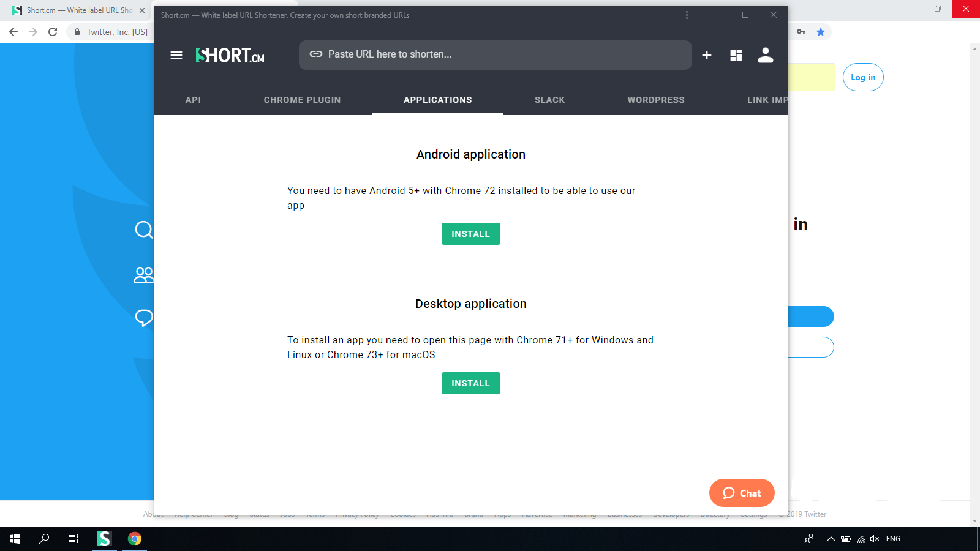Click the Log in button on Twitter
This screenshot has height=551, width=980.
point(863,77)
